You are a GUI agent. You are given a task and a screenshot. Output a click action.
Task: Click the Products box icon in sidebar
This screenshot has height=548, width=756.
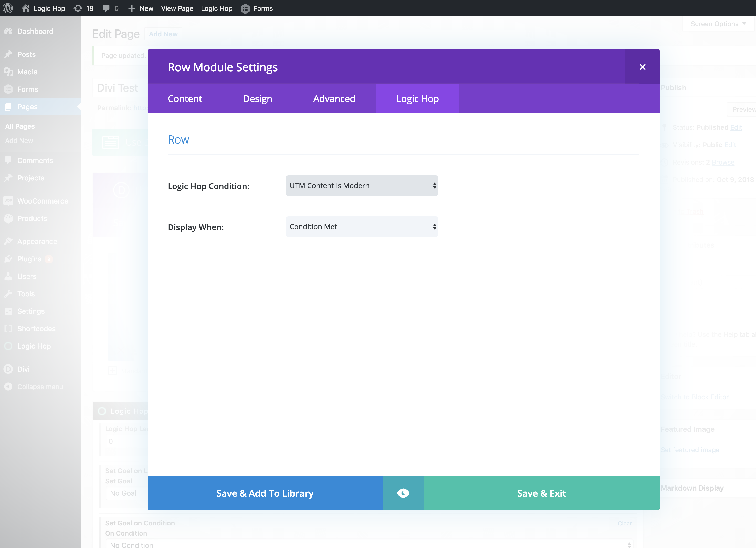(x=8, y=218)
